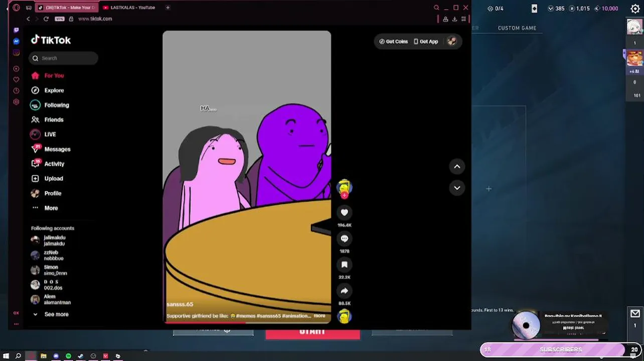Image resolution: width=644 pixels, height=361 pixels.
Task: Share the video with arrow icon
Action: [x=344, y=291]
